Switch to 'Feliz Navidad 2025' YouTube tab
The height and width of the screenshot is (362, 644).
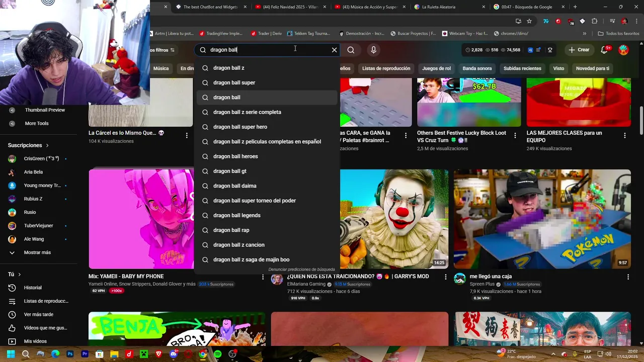point(291,7)
